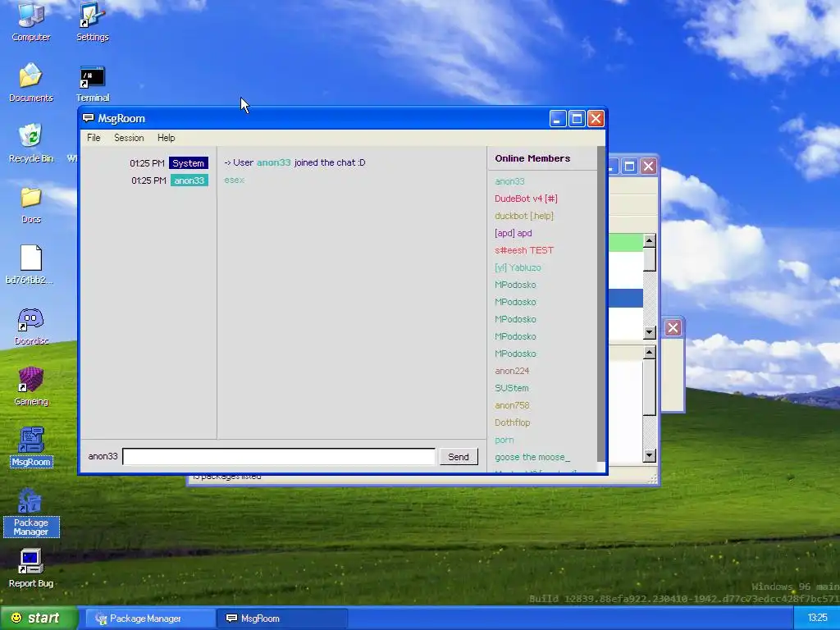Open the Documents folder icon
840x630 pixels.
[30, 82]
